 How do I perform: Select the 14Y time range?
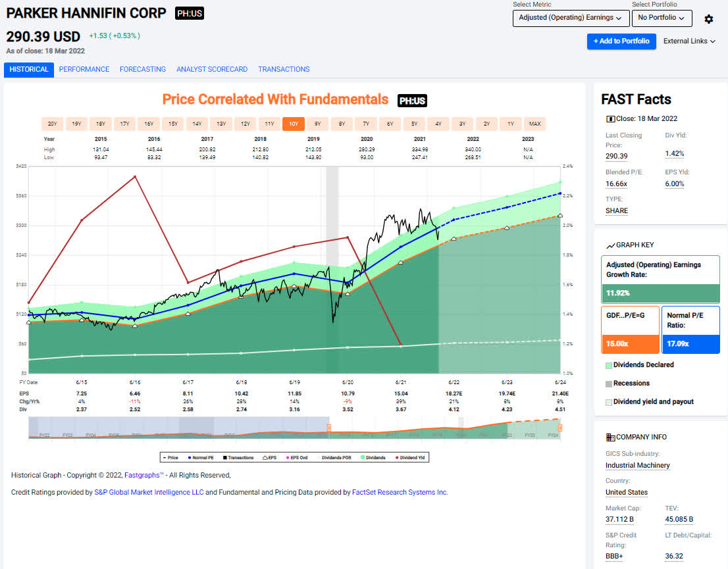[x=197, y=124]
